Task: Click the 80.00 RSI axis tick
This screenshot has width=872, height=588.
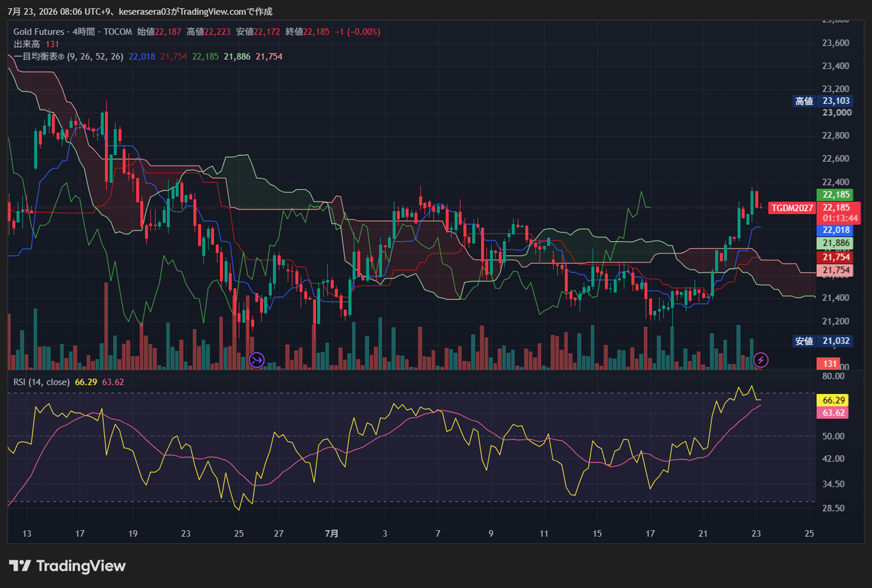Action: coord(833,376)
